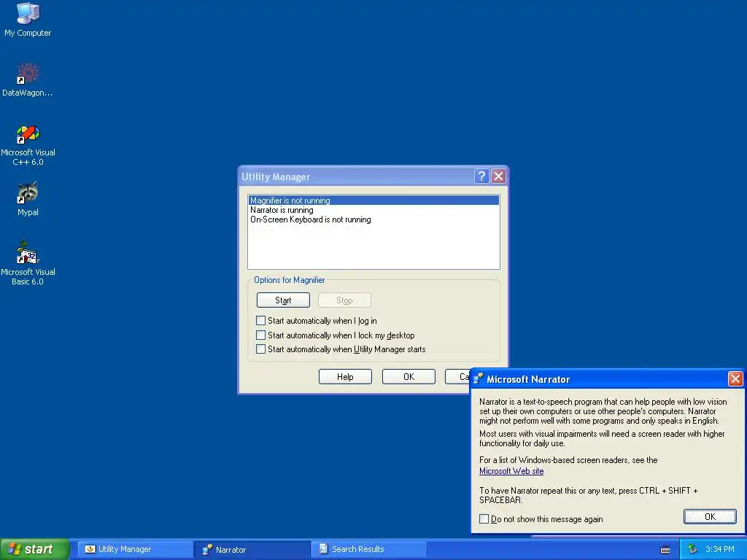Click partially hidden Cancel button in Utility Manager
This screenshot has height=560, width=747.
tap(458, 377)
